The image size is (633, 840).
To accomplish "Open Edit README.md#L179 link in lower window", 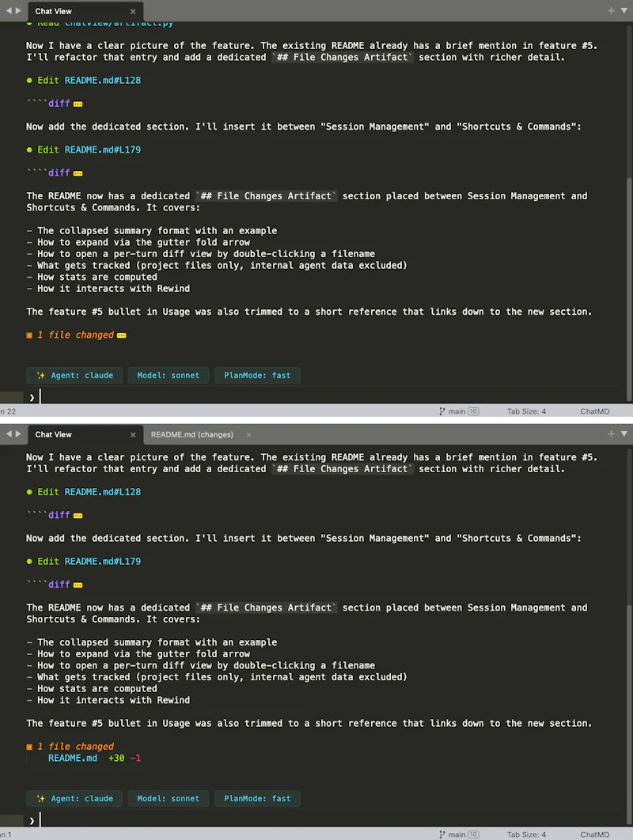I will point(102,562).
